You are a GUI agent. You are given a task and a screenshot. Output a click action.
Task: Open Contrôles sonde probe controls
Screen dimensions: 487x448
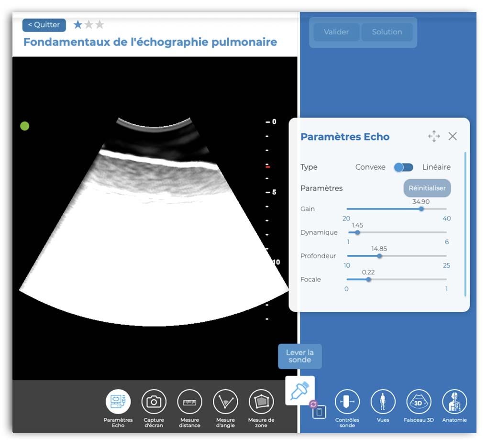[347, 402]
